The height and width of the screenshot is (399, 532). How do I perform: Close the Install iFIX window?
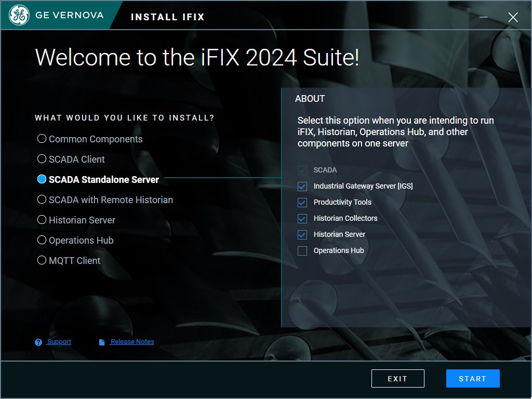(x=513, y=17)
